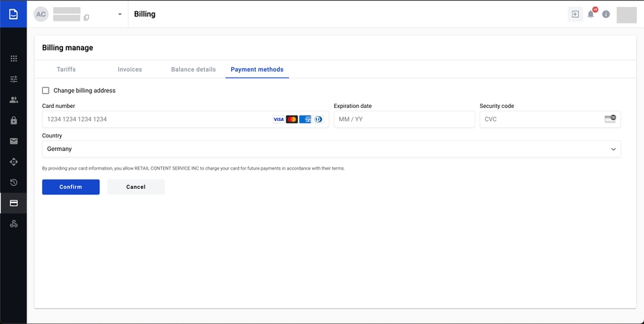Click the Billing manage heading
644x324 pixels.
click(67, 48)
